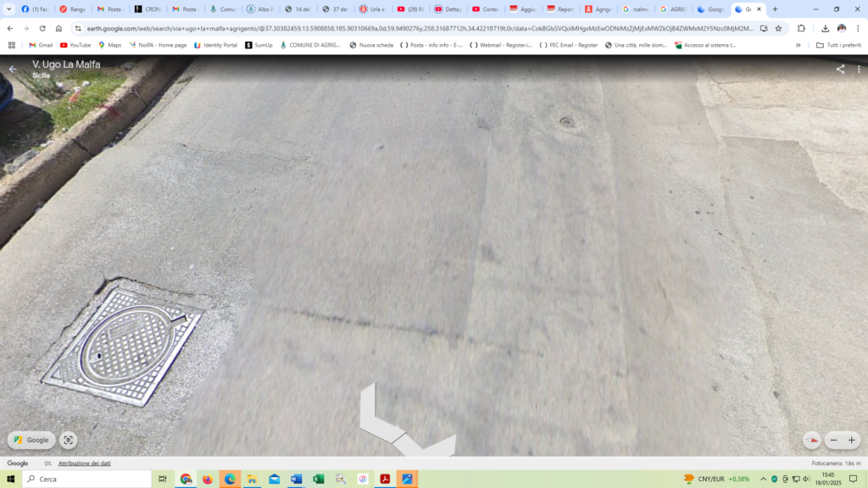Viewport: 868px width, 488px height.
Task: Expand hidden bookmarks with double chevron
Action: click(798, 45)
